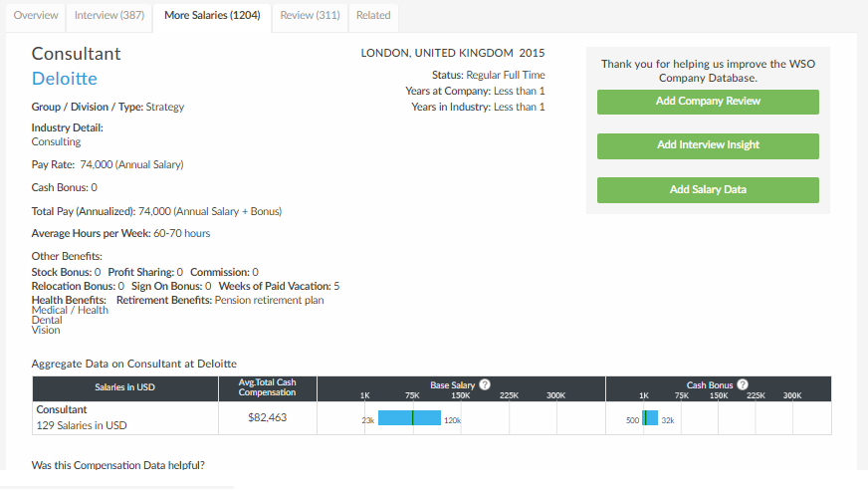Viewport: 868px width, 490px height.
Task: Click the horizontal scrollbar at page bottom
Action: click(117, 487)
